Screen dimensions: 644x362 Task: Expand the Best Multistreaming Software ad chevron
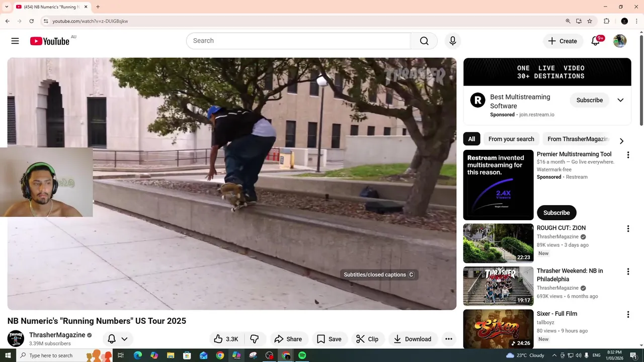pos(620,100)
